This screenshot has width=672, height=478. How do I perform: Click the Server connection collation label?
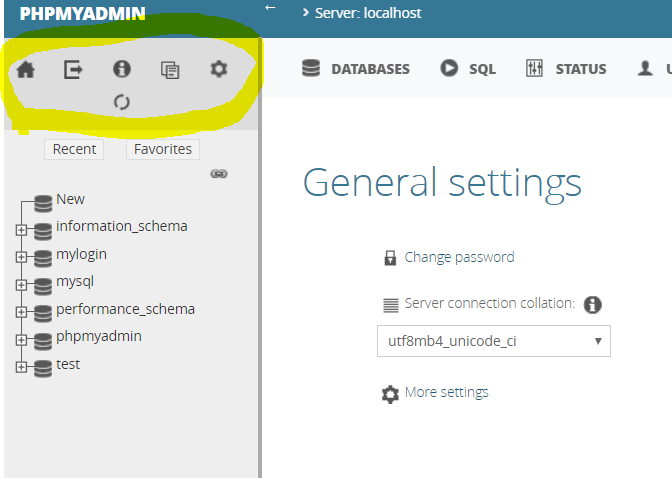click(x=489, y=303)
